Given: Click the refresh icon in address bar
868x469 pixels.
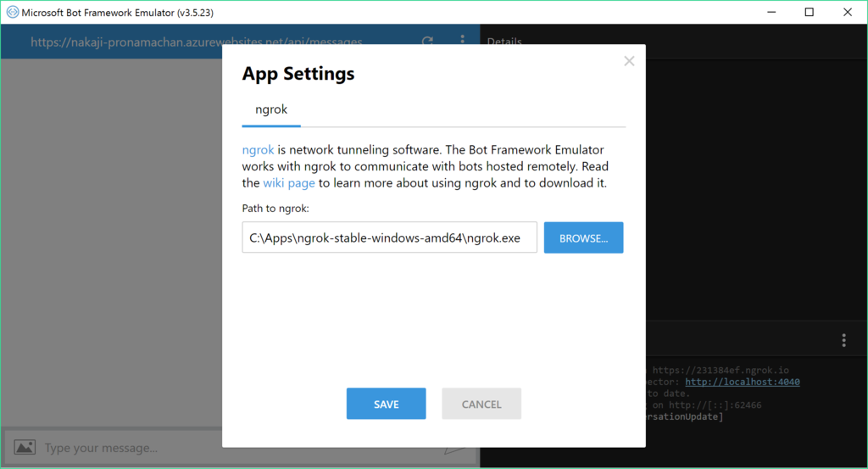Looking at the screenshot, I should 427,42.
